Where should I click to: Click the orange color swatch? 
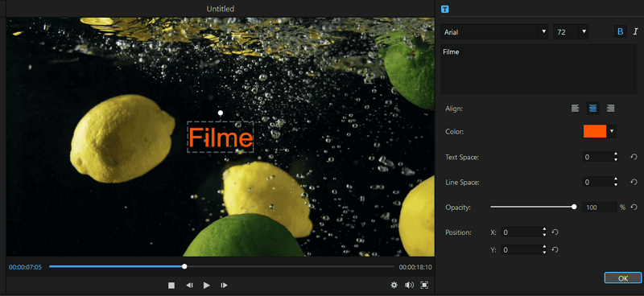tap(595, 131)
